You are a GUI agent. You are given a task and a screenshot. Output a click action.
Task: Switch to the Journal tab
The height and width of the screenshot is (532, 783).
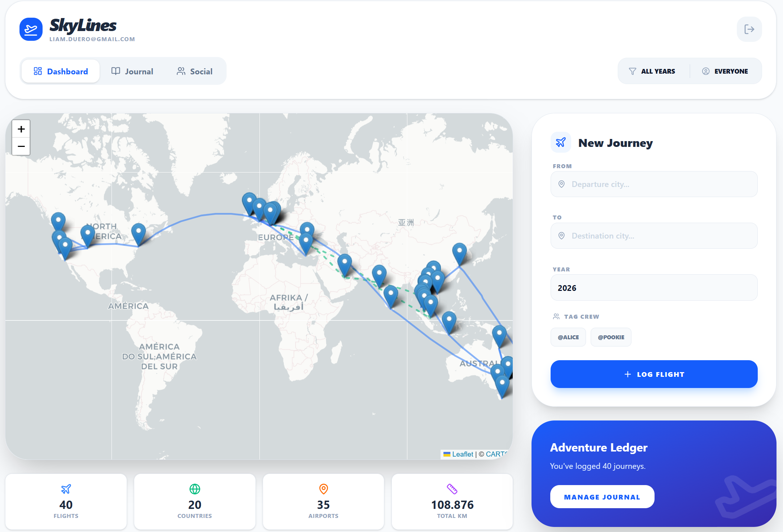[x=132, y=71]
